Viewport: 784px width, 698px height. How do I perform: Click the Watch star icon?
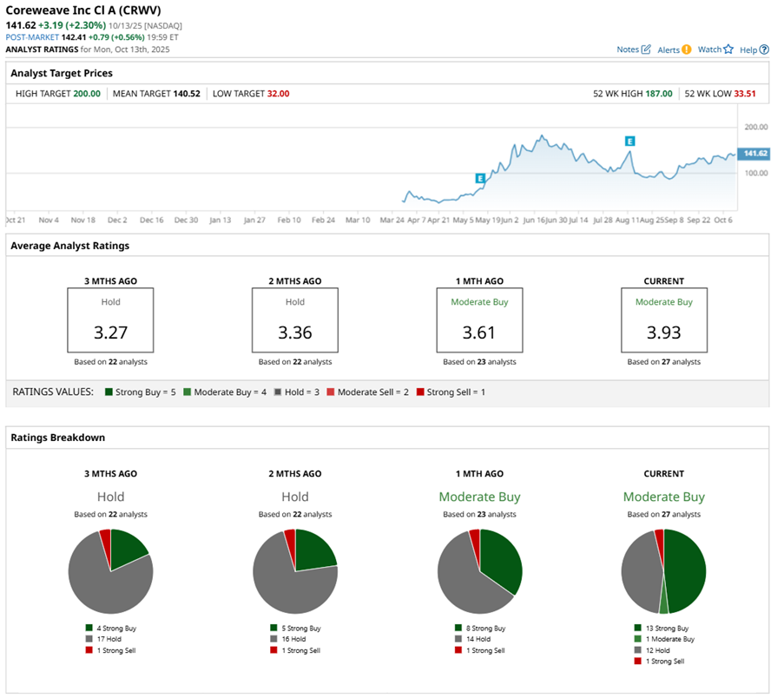coord(728,49)
